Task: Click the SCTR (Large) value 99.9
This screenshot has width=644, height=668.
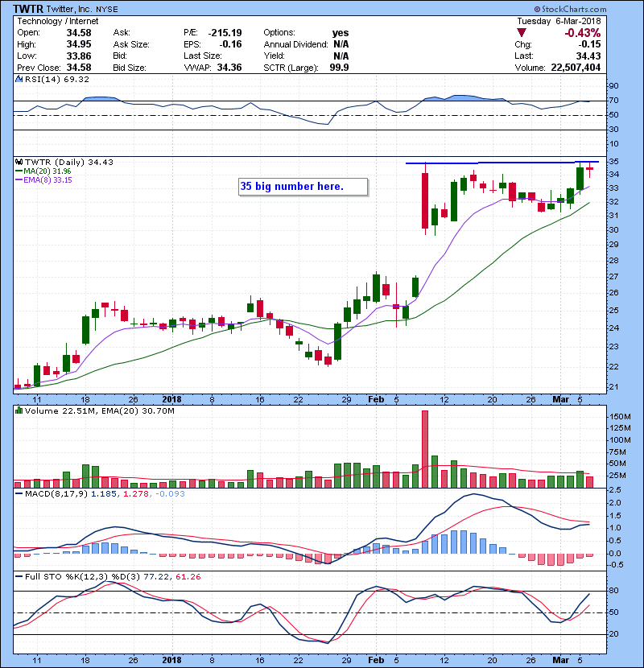Action: click(x=339, y=68)
